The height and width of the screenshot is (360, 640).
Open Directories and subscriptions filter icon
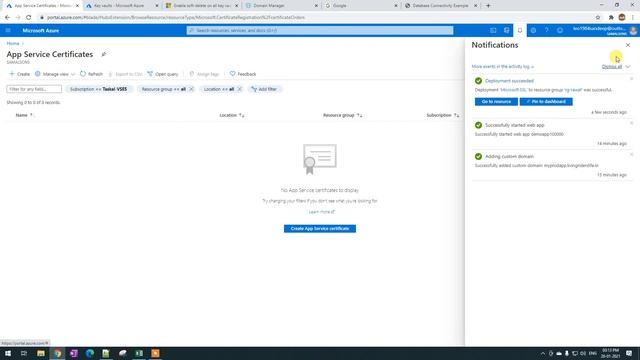click(x=507, y=30)
